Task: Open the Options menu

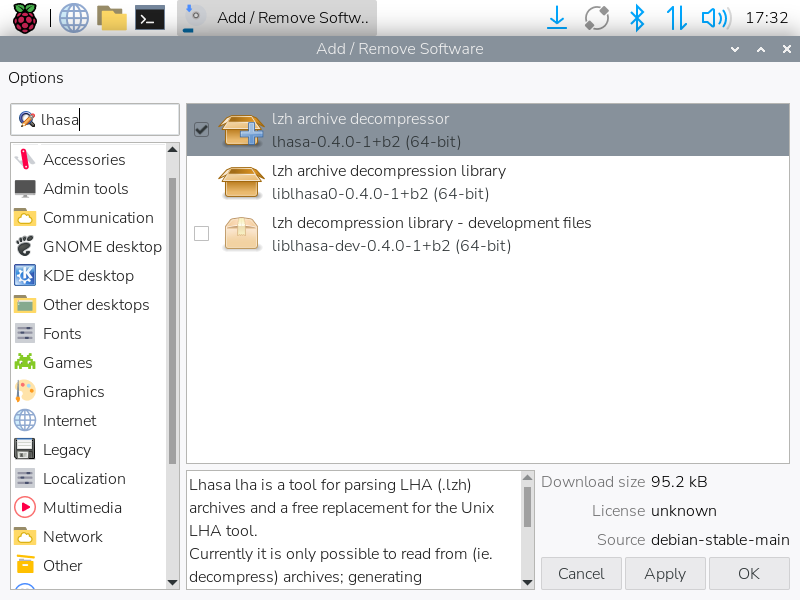Action: [36, 78]
